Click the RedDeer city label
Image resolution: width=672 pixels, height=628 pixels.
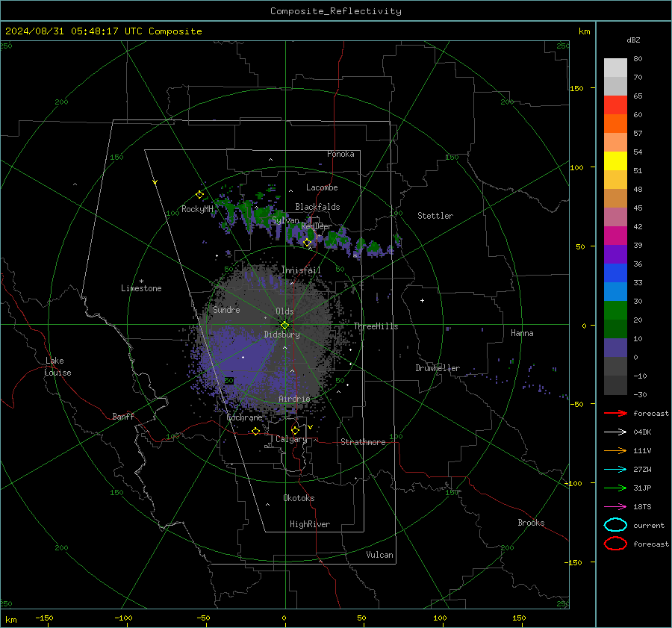[317, 226]
